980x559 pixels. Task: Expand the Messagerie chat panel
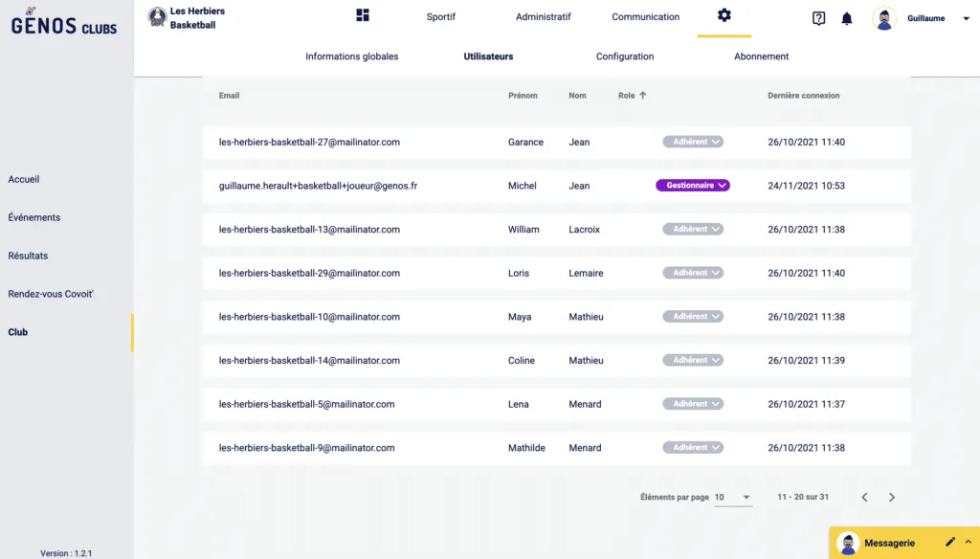(x=968, y=543)
